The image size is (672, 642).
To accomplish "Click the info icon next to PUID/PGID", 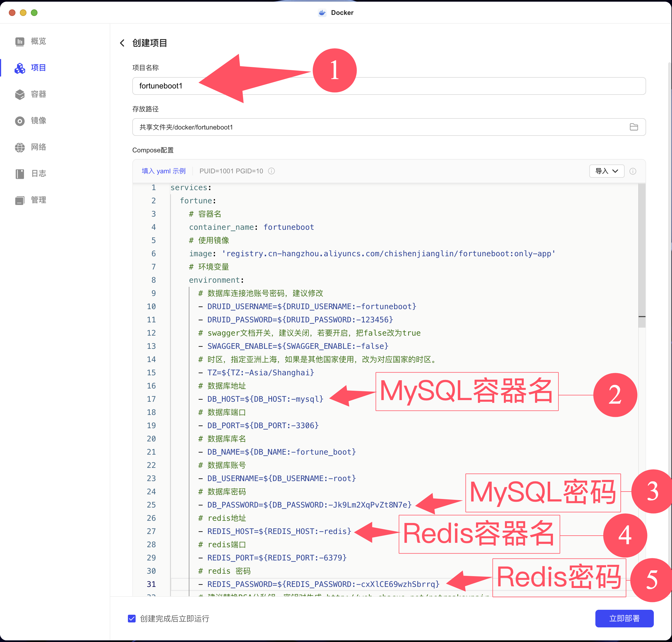I will [271, 171].
